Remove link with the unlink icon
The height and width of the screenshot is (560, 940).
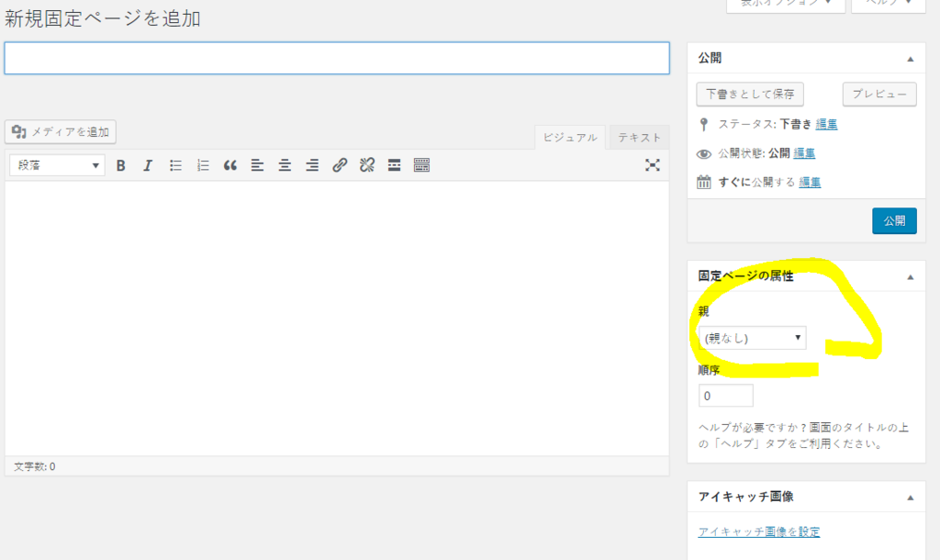click(367, 165)
